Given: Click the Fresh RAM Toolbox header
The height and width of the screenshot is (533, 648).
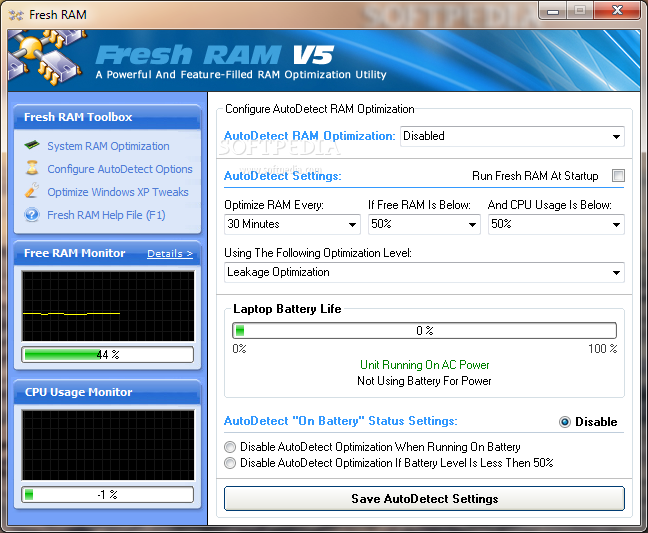Looking at the screenshot, I should 107,117.
